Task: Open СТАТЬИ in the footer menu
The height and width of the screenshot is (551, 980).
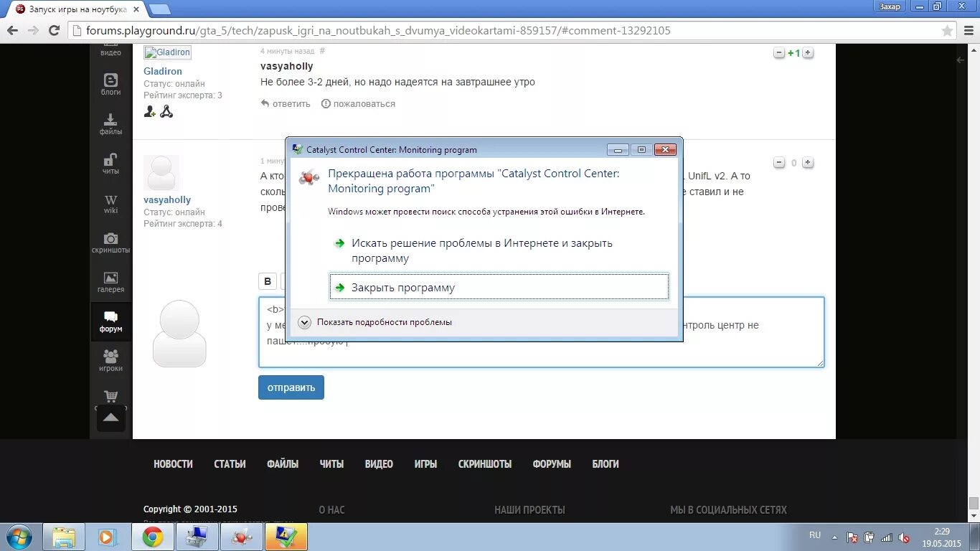Action: [230, 464]
